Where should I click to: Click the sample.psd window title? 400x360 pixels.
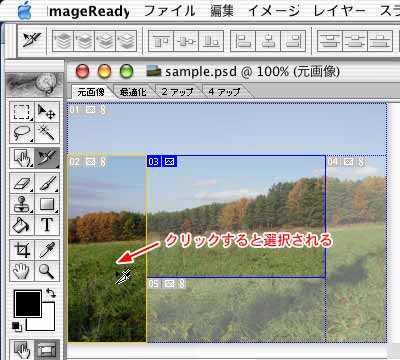coord(252,72)
